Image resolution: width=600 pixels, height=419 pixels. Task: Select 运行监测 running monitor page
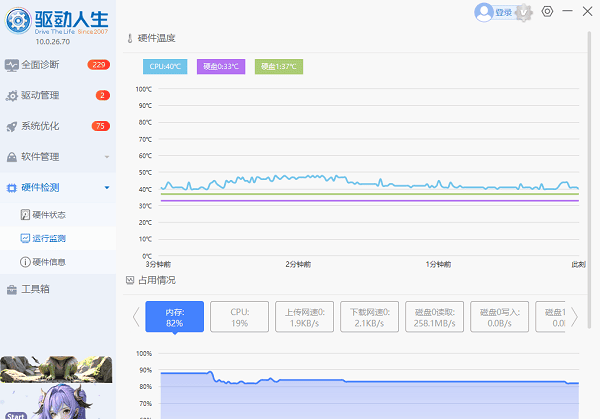[49, 238]
